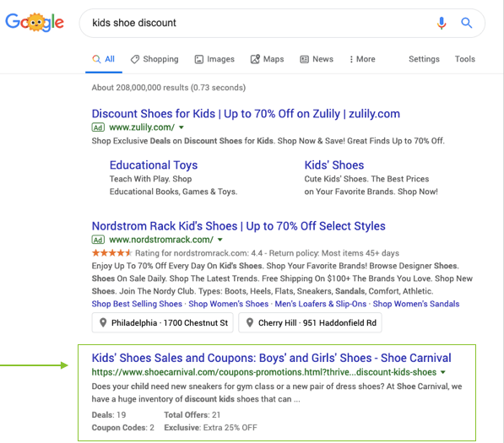Start voice search with microphone icon
The image size is (504, 443).
(x=442, y=23)
